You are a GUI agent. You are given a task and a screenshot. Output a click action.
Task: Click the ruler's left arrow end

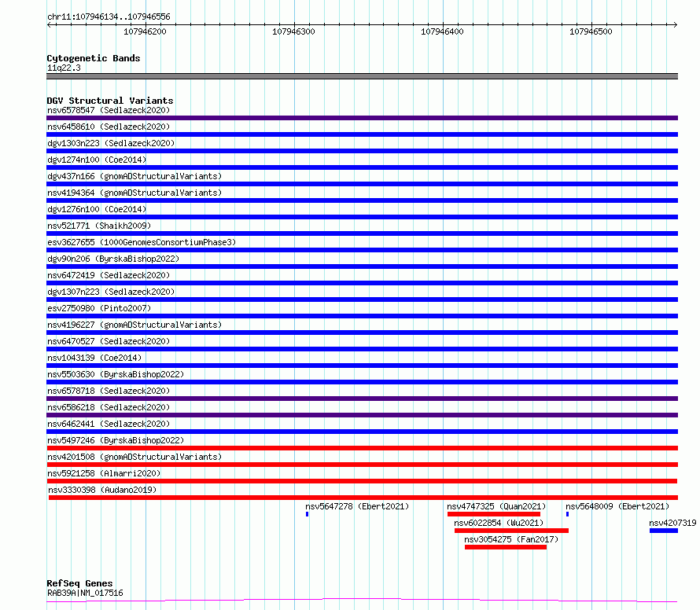point(49,24)
